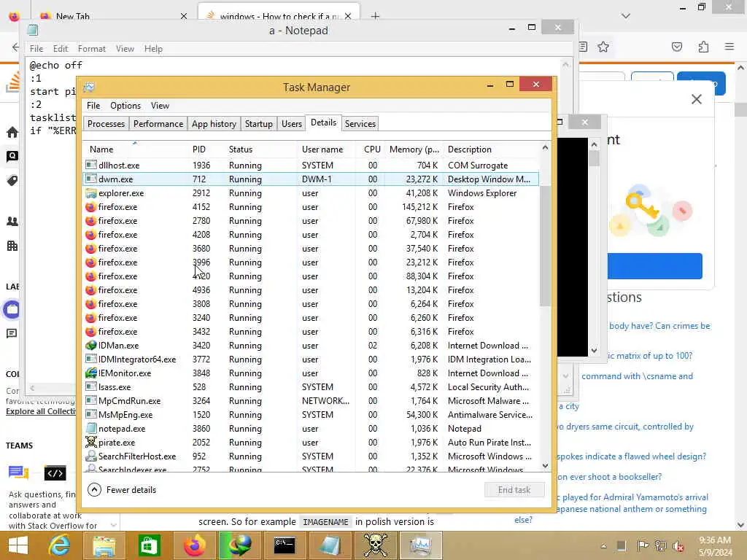Viewport: 747px width, 560px height.
Task: Click the lsass.exe process icon
Action: point(90,386)
